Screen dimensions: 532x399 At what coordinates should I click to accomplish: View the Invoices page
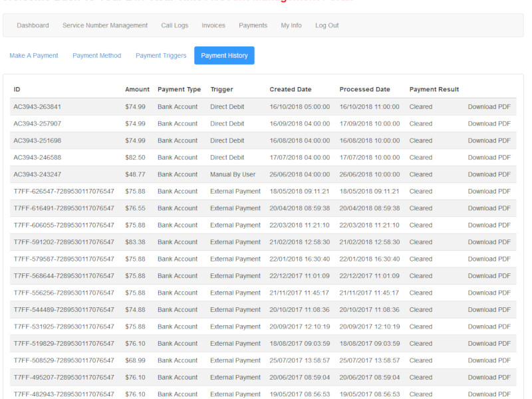pos(213,25)
